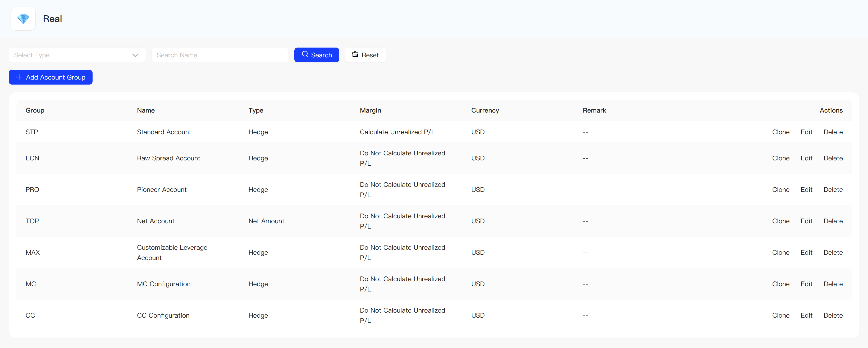
Task: Clone the TOP account group
Action: point(781,221)
